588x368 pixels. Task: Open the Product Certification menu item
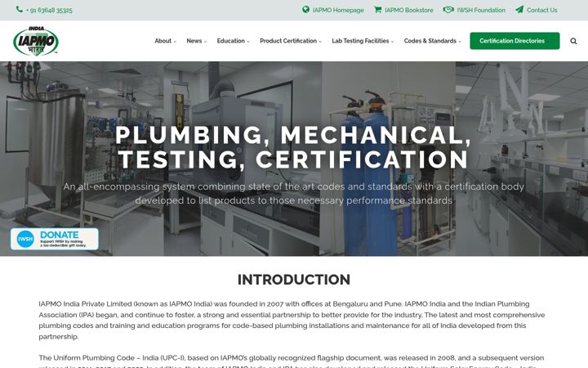tap(288, 41)
